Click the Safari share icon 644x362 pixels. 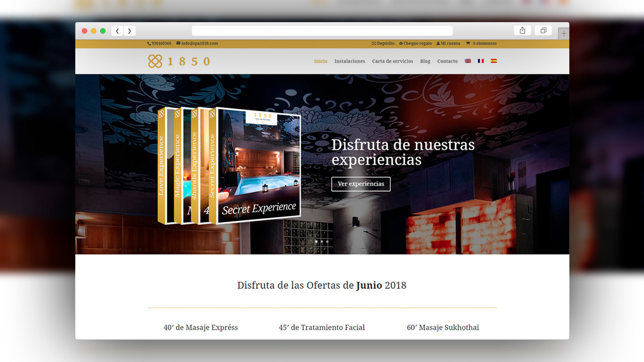tap(522, 31)
